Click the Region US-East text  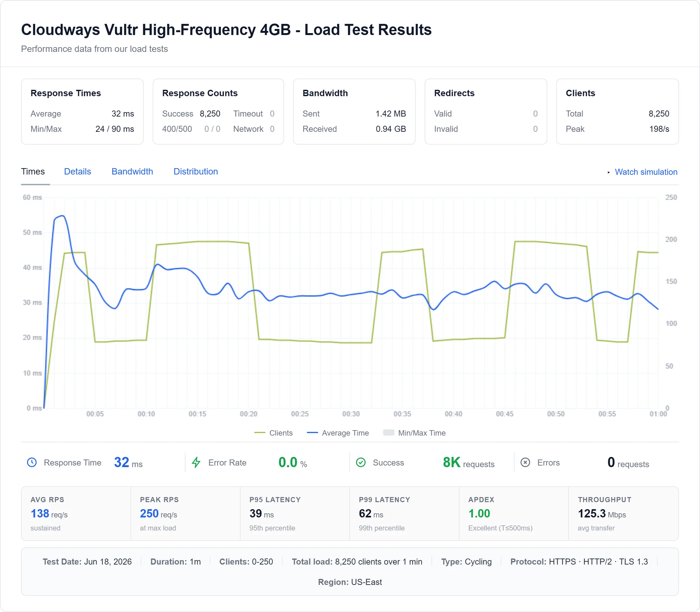click(350, 582)
